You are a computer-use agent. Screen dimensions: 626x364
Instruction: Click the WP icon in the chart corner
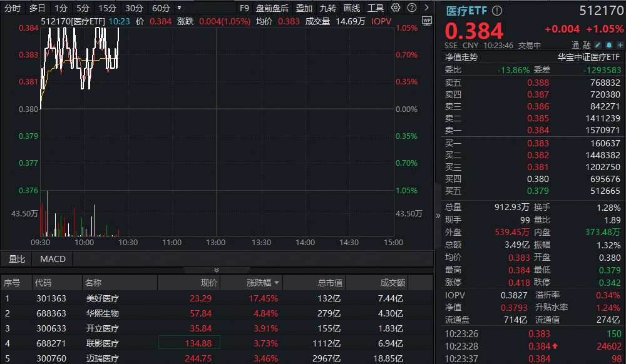point(428,21)
